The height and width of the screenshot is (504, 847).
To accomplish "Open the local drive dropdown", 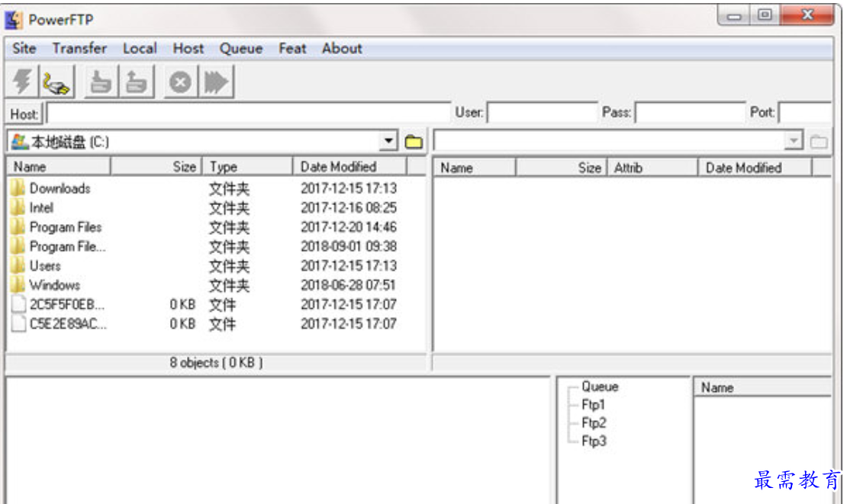I will (x=388, y=141).
